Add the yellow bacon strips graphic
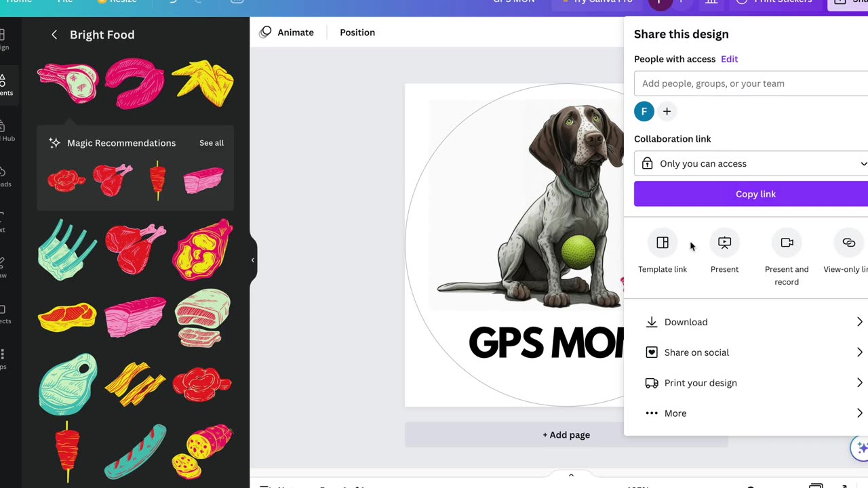The height and width of the screenshot is (488, 868). [135, 384]
